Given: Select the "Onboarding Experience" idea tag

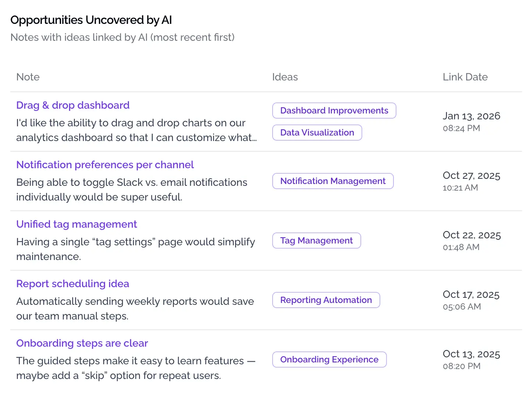Looking at the screenshot, I should [x=329, y=360].
